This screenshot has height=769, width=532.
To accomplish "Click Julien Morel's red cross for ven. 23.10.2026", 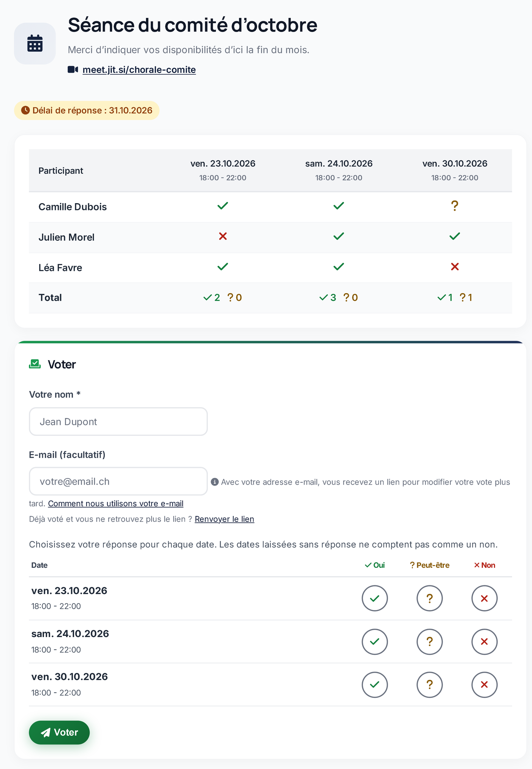I will coord(223,236).
